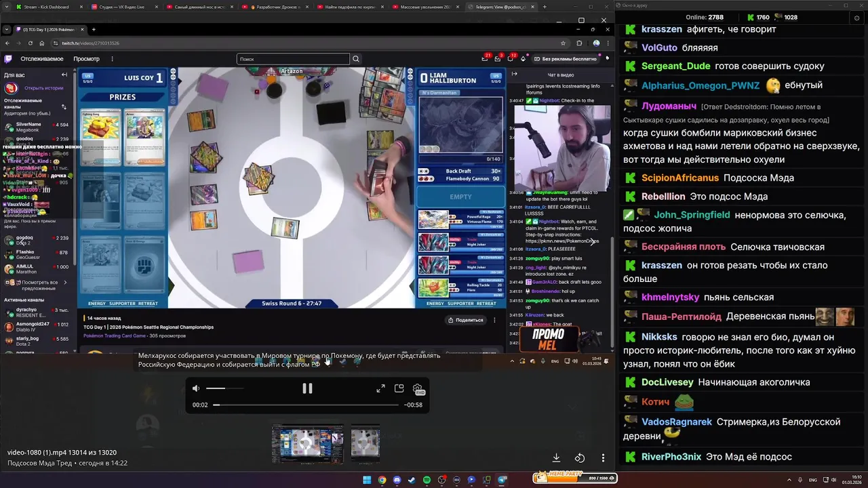The image size is (868, 488).
Task: Select chat username ScipionAfricanus in overlay
Action: pyautogui.click(x=680, y=178)
